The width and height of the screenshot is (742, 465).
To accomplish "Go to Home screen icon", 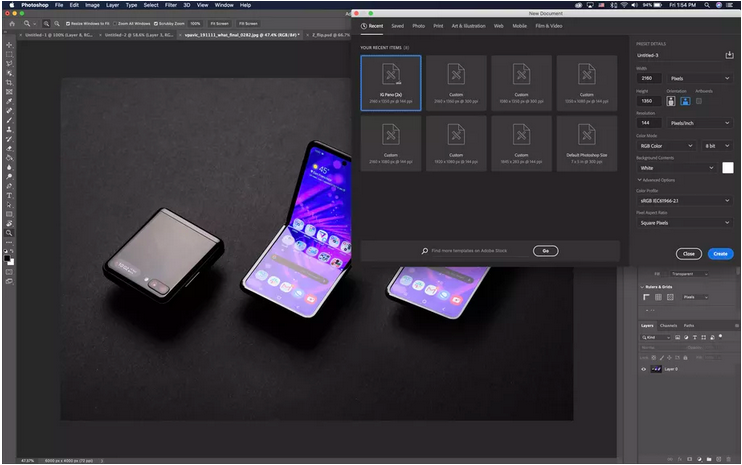I will pyautogui.click(x=12, y=24).
